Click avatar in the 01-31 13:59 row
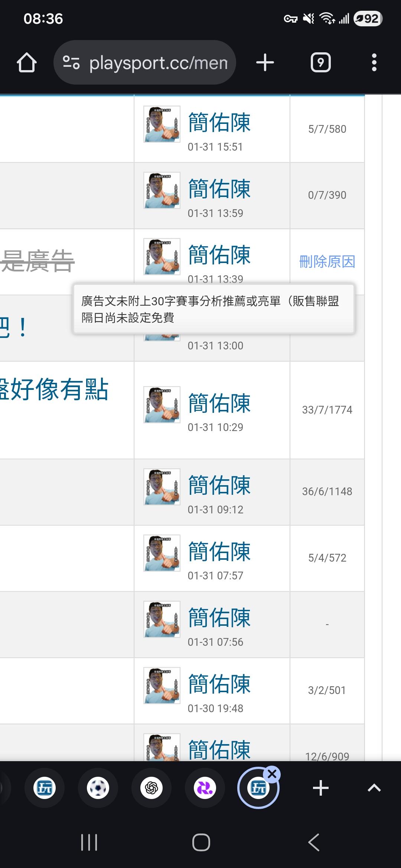401x868 pixels. (162, 190)
